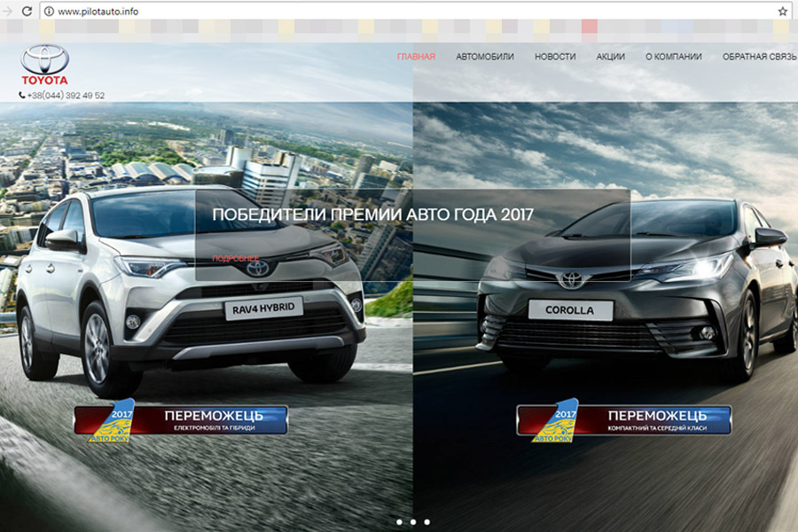
Task: Open the ОБРАТНАЯ СВЯЗЬ link
Action: [x=759, y=56]
